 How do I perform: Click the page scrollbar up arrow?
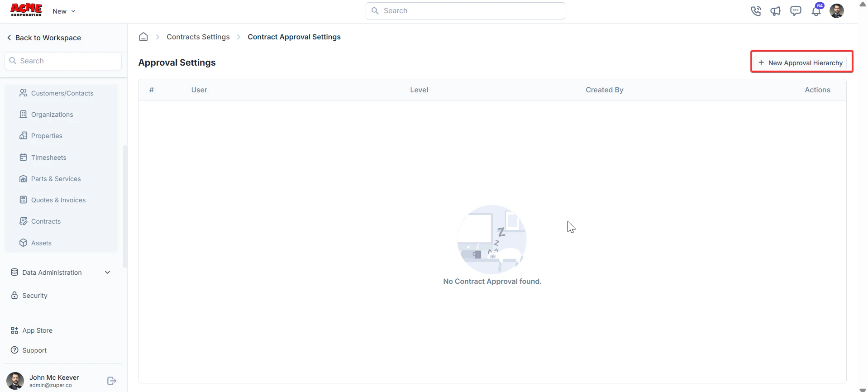863,4
